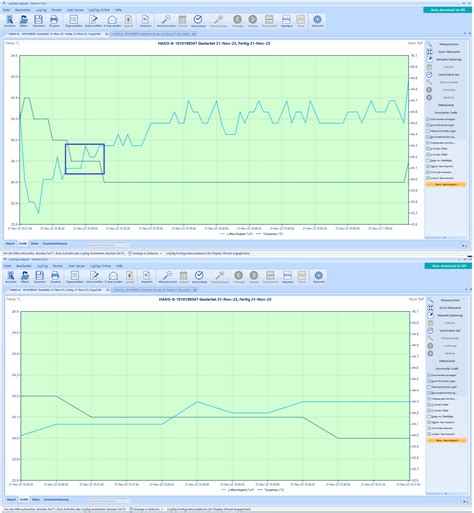Save file with Speichern icon in lower window
Screen dimensions: 474x513
pos(40,277)
